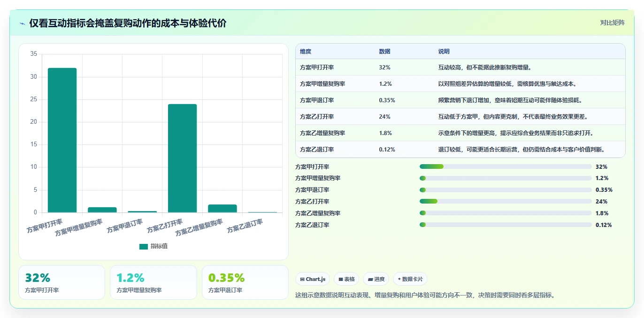
Task: Click the 24% value in table
Action: [x=384, y=116]
